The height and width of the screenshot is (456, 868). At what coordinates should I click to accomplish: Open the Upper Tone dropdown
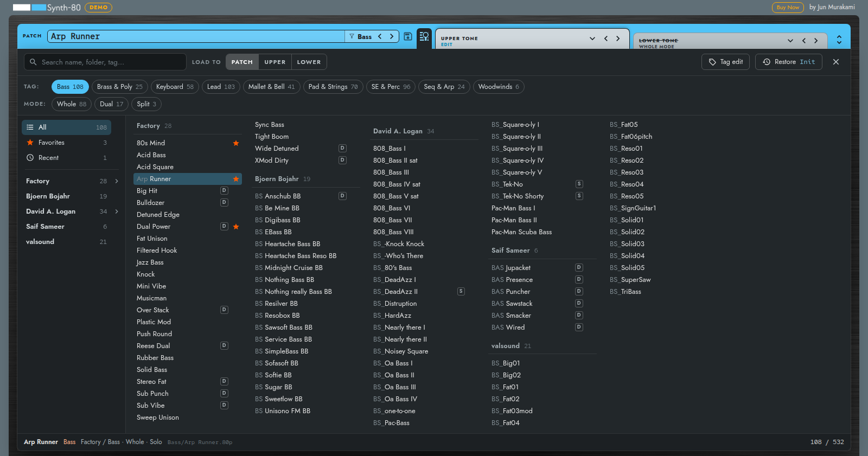click(592, 38)
